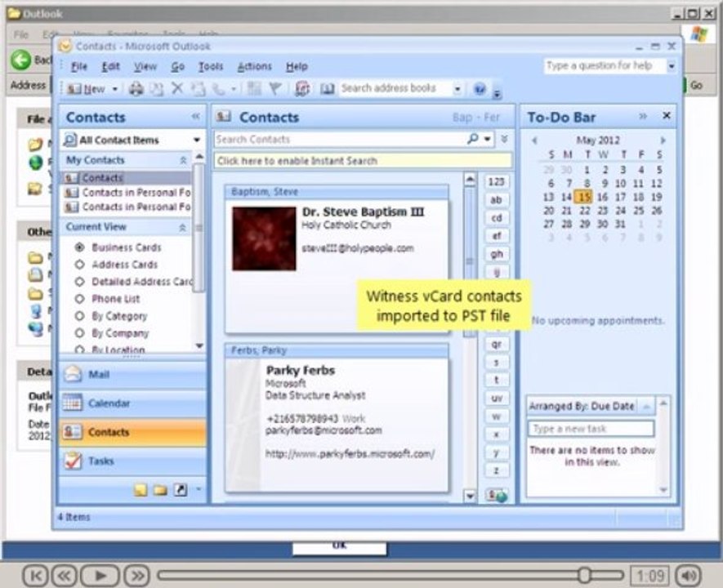Viewport: 723px width, 588px height.
Task: Open the Go menu
Action: coord(178,66)
